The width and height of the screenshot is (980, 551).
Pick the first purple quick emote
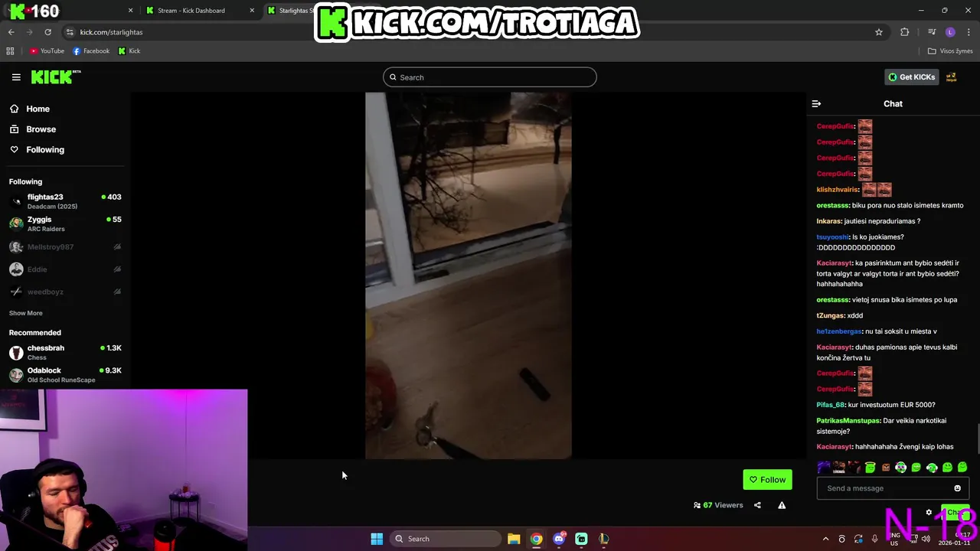(824, 467)
